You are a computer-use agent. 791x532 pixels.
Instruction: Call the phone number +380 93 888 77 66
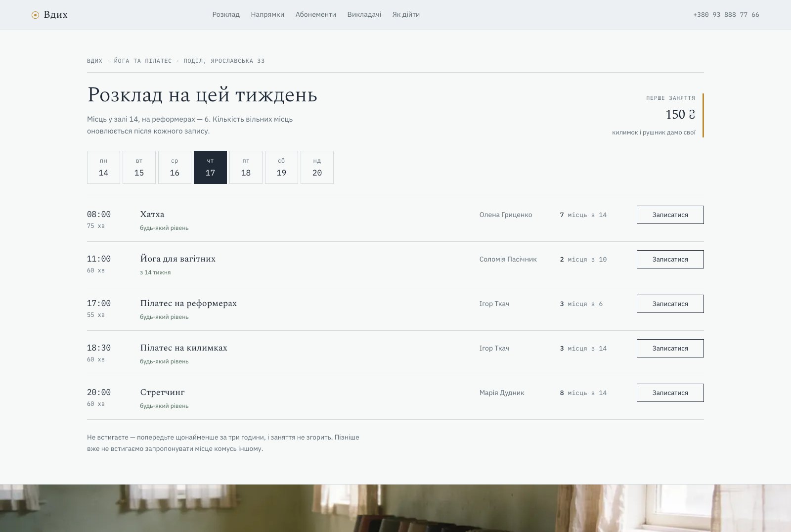point(726,15)
